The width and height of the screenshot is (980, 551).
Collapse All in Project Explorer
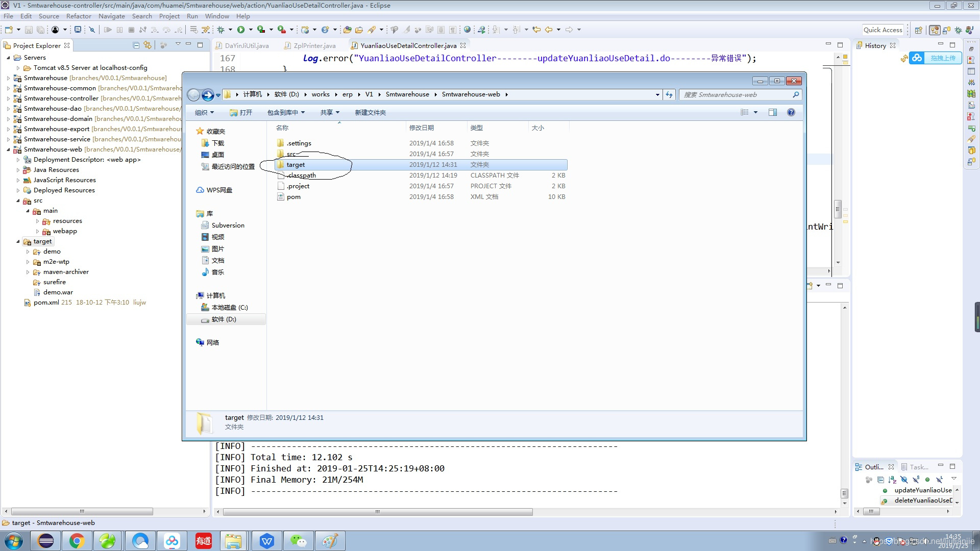[x=136, y=45]
